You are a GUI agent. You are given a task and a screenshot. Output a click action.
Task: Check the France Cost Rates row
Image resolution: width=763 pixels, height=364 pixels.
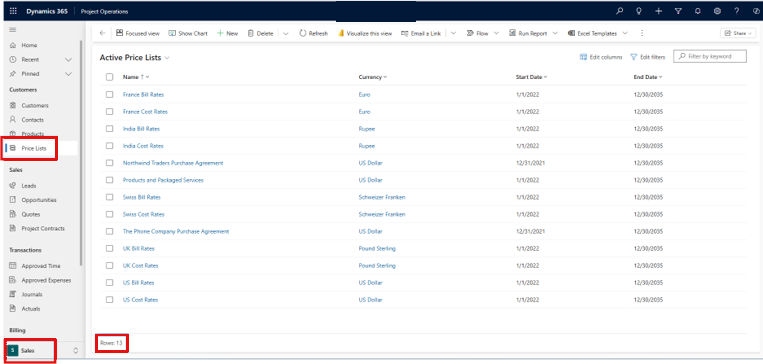(x=109, y=111)
